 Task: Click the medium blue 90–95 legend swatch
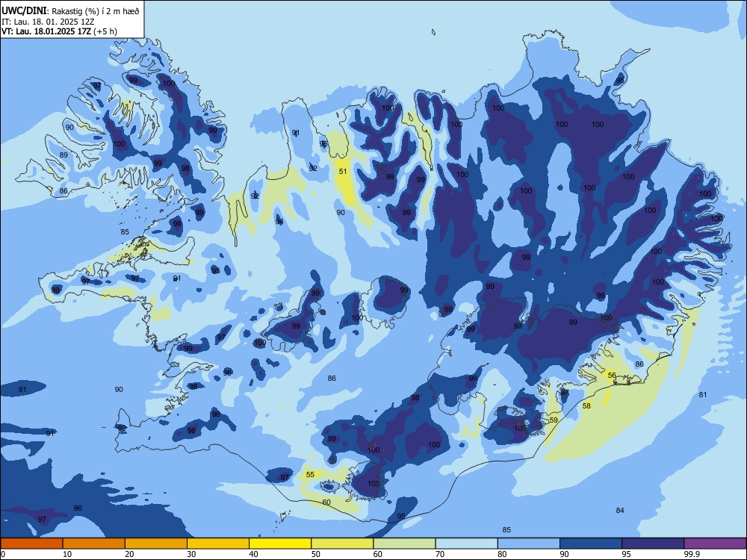pyautogui.click(x=591, y=544)
